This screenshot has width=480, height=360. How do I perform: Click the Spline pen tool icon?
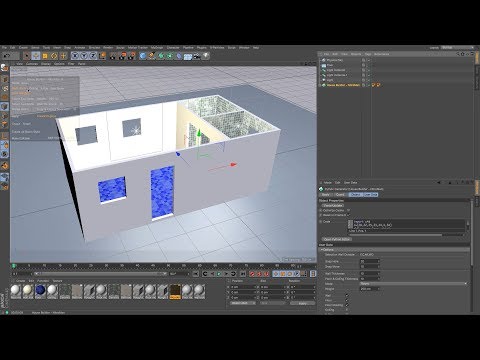152,56
